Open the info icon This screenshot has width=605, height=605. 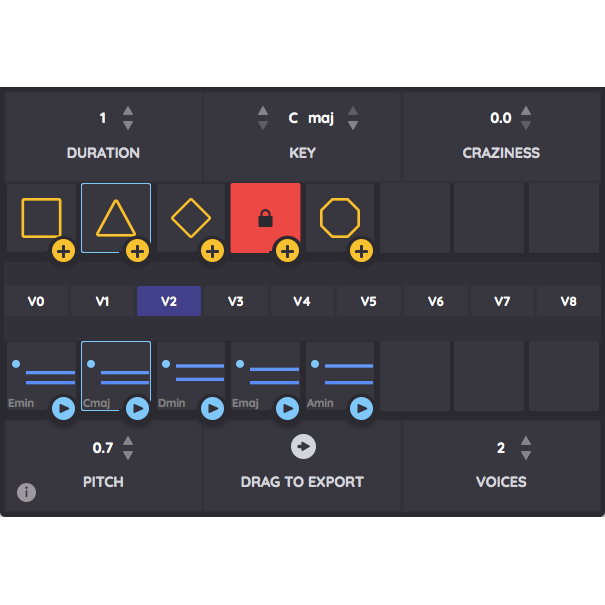coord(27,492)
